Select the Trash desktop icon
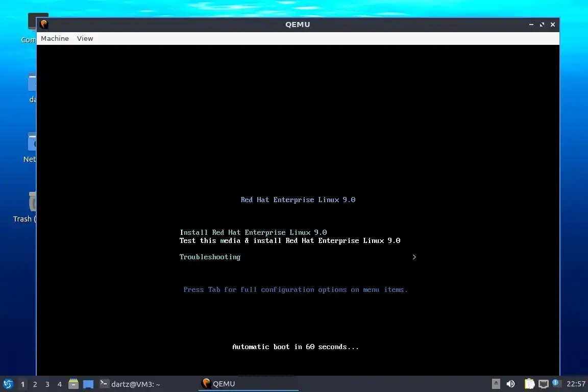The height and width of the screenshot is (392, 588). pyautogui.click(x=24, y=207)
